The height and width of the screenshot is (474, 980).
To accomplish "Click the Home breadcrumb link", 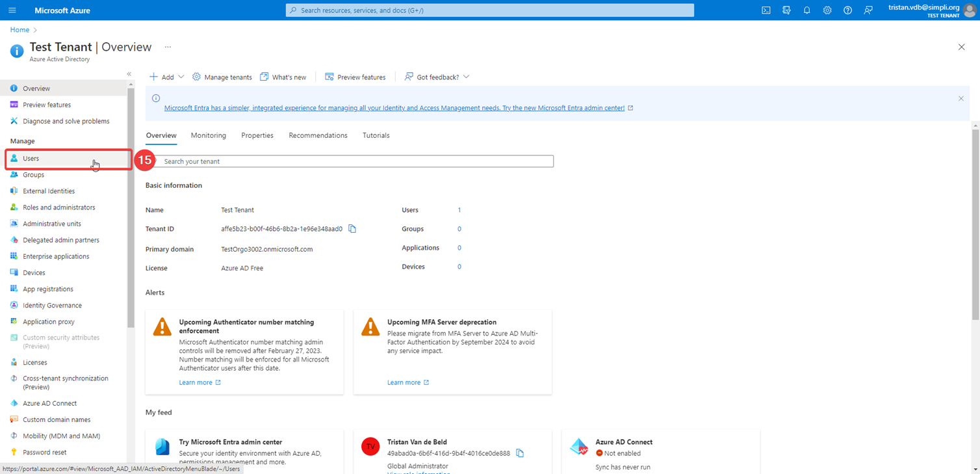I will [x=19, y=30].
